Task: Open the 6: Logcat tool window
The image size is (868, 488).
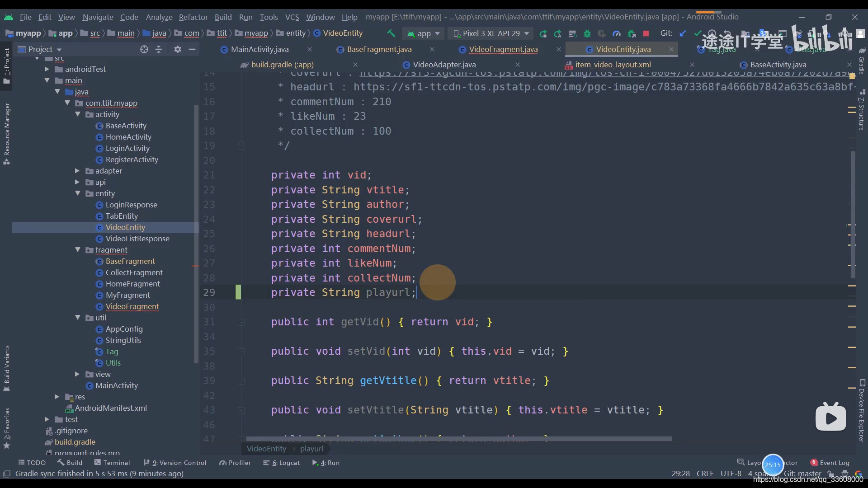Action: [x=282, y=463]
